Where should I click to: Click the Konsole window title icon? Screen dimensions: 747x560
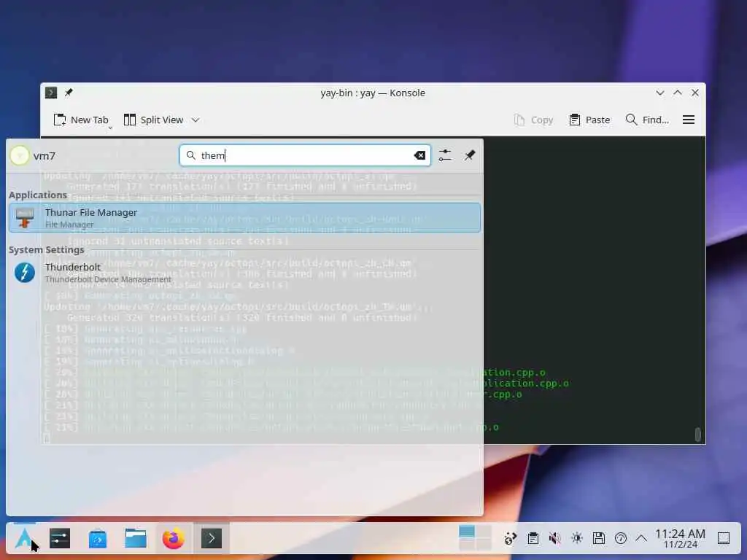coord(51,93)
